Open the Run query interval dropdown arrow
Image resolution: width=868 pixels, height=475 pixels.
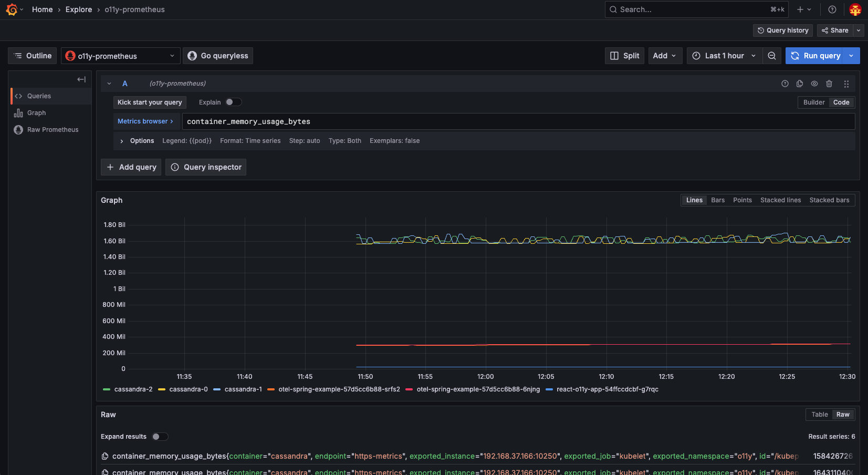[851, 56]
